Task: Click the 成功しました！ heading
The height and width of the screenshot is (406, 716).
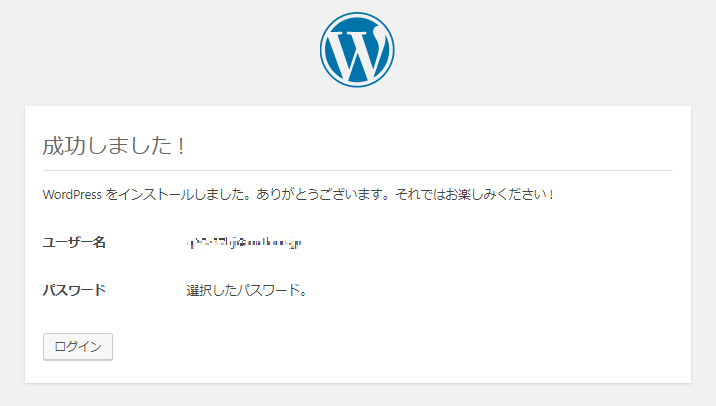Action: point(114,145)
